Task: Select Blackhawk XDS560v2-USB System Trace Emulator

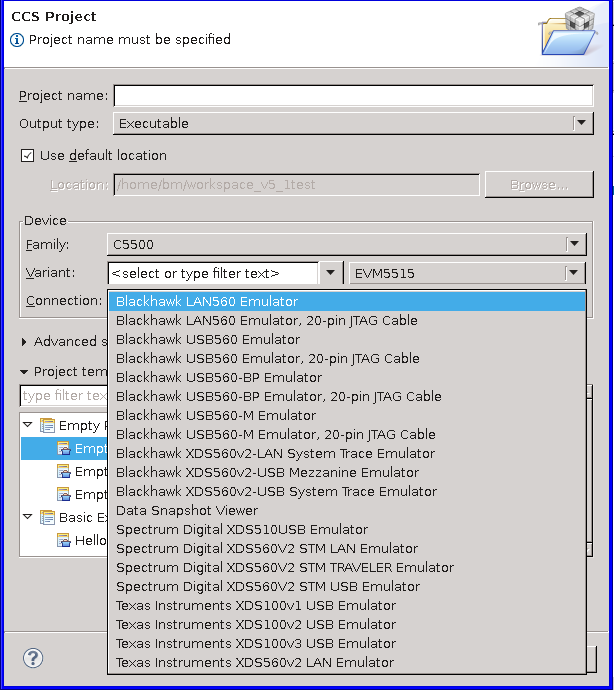Action: tap(347, 491)
